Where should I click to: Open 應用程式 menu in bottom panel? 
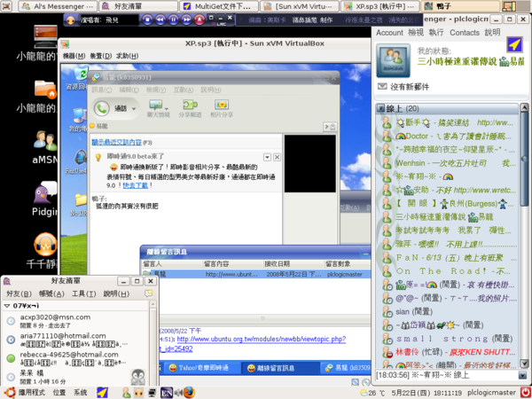coord(32,393)
